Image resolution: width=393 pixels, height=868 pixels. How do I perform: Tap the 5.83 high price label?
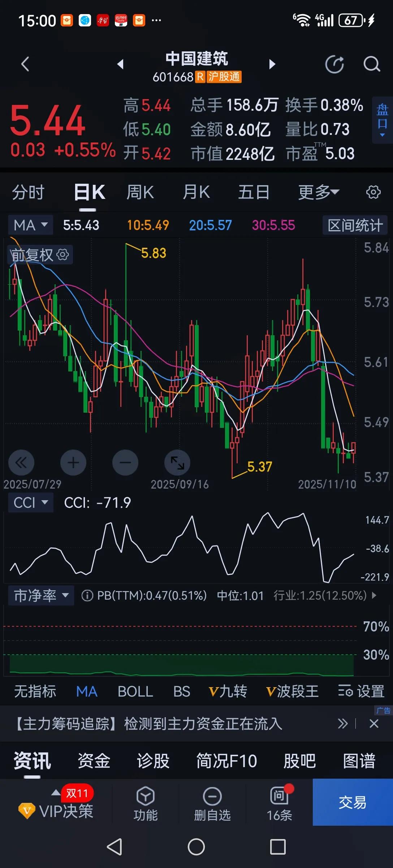click(x=154, y=253)
